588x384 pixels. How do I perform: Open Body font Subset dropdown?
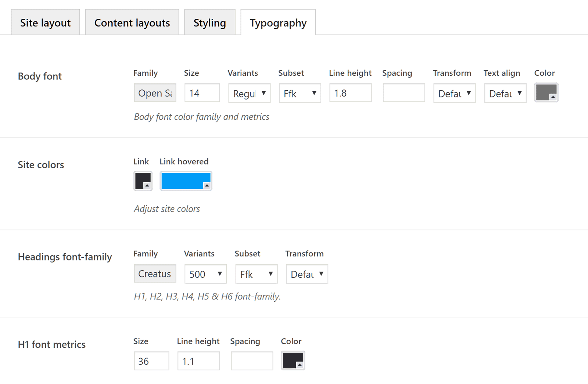coord(300,93)
